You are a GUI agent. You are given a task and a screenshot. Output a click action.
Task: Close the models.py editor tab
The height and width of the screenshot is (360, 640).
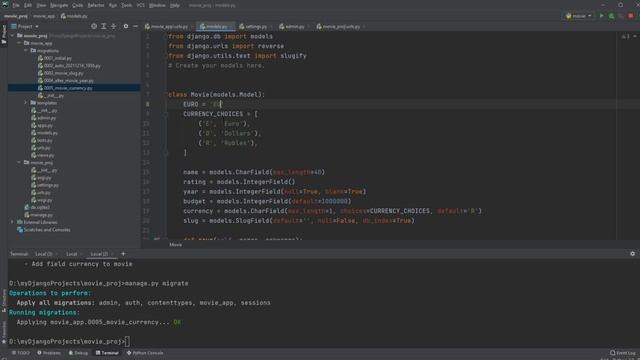232,27
